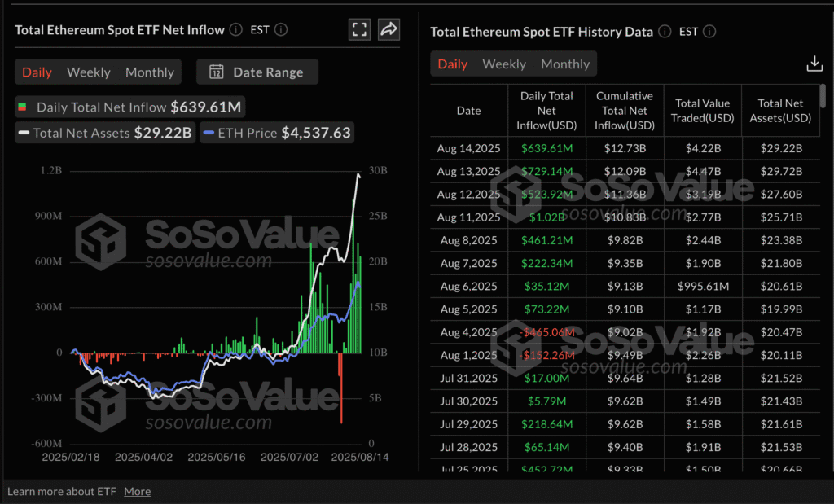Click the Aug 14,2025 table row
834x504 pixels.
pos(625,148)
